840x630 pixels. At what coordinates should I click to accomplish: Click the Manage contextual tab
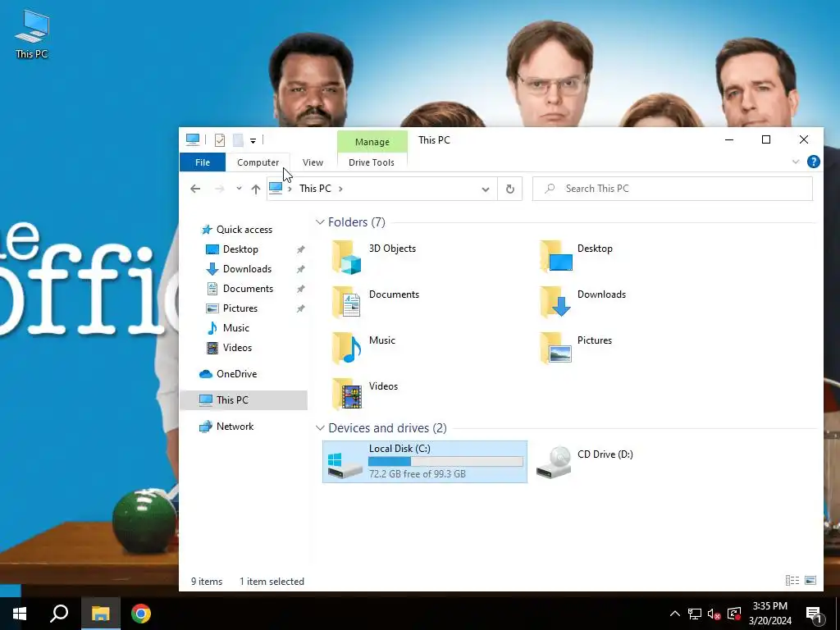[x=372, y=141]
